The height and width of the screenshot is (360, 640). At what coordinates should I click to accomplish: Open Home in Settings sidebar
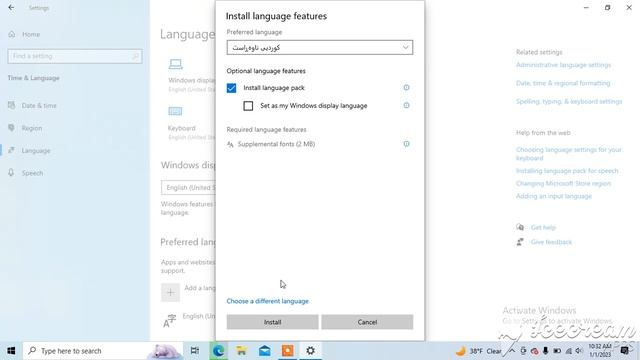click(31, 34)
